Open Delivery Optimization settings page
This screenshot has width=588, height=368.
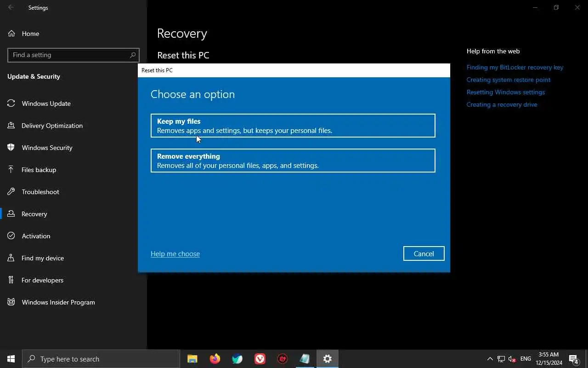point(73,126)
